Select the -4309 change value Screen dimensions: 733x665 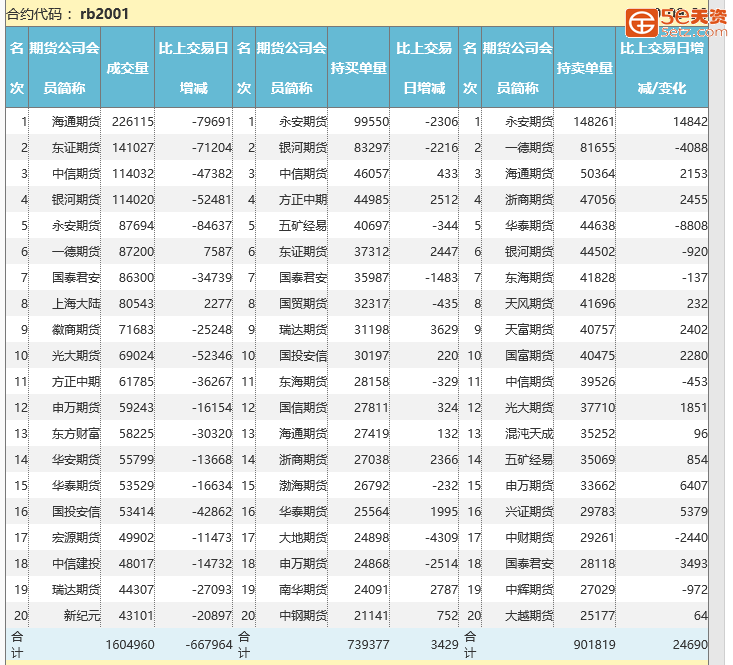click(441, 538)
